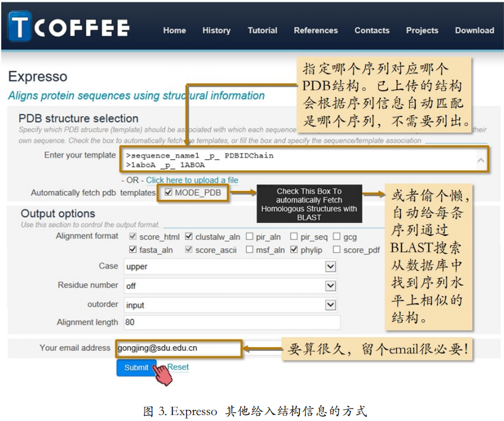Screen dimensions: 504x421
Task: Enable the score_pdf output checkbox
Action: (x=337, y=250)
